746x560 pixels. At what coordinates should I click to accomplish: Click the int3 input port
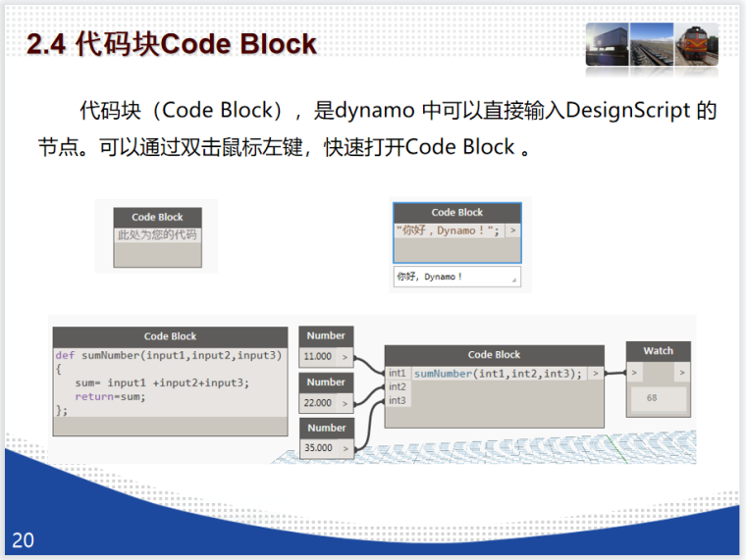(x=398, y=401)
